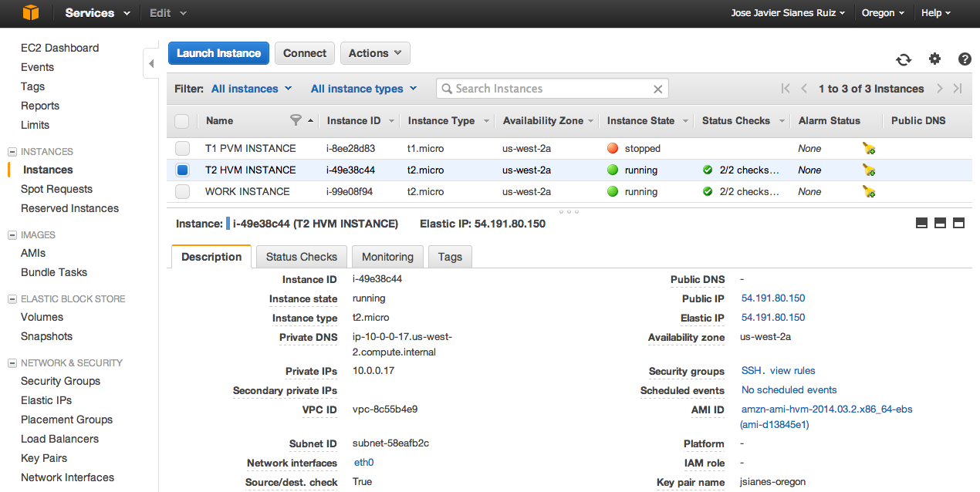The height and width of the screenshot is (492, 980).
Task: Open the help question mark icon
Action: (965, 59)
